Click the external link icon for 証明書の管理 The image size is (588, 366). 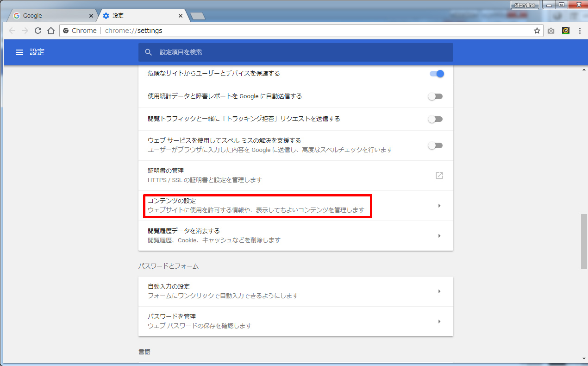pyautogui.click(x=439, y=176)
